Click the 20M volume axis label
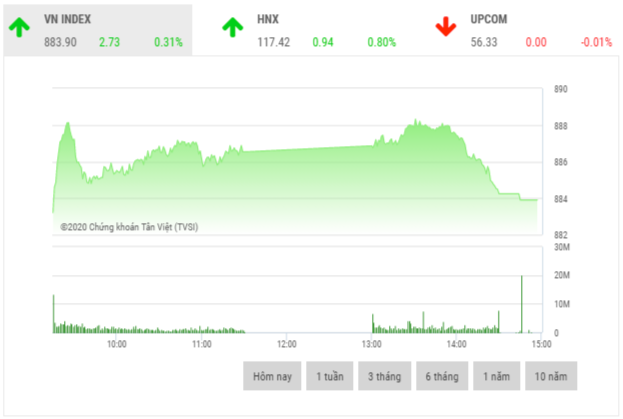This screenshot has width=623, height=419. 562,275
